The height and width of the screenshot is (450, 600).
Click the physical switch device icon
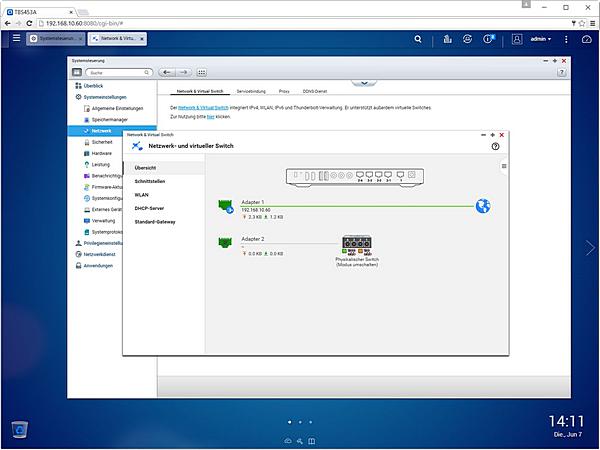pyautogui.click(x=357, y=245)
